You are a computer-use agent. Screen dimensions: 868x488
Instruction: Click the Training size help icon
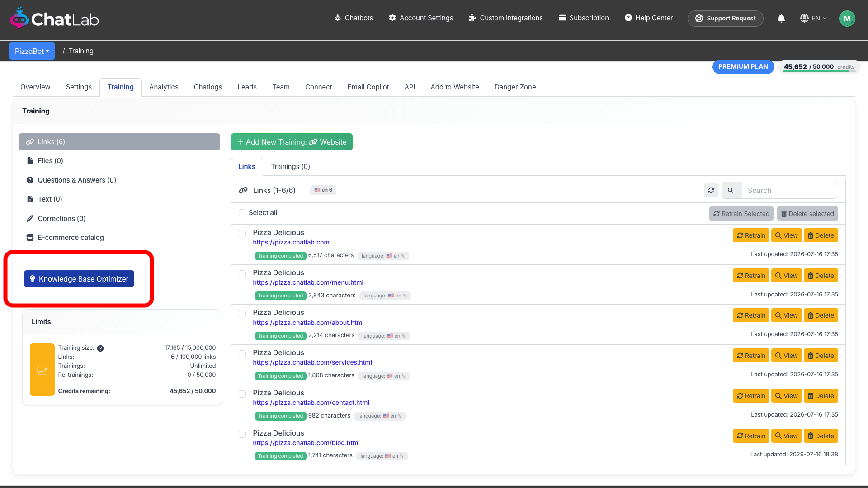tap(100, 348)
